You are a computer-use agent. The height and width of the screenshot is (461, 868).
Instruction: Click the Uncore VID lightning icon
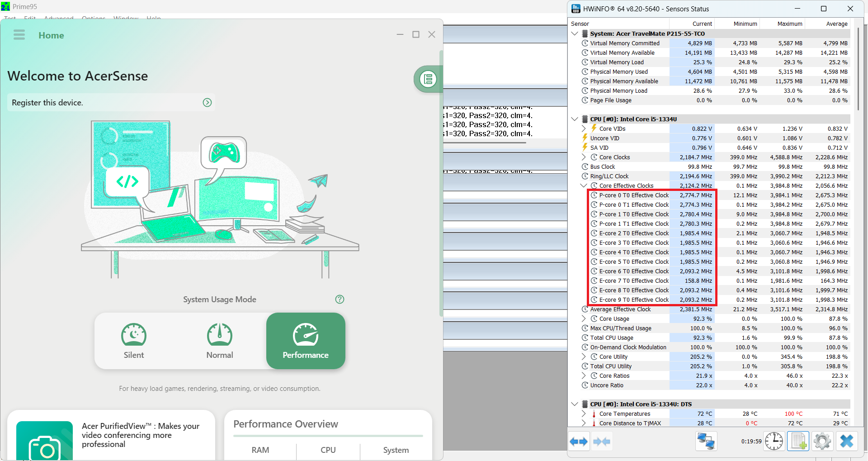coord(585,138)
